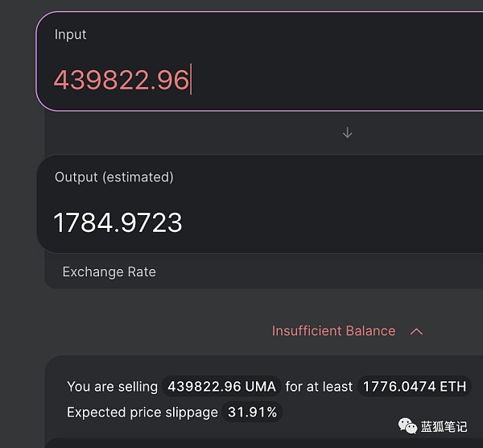Image resolution: width=483 pixels, height=448 pixels.
Task: Click empty area right of the output value
Action: pyautogui.click(x=338, y=222)
